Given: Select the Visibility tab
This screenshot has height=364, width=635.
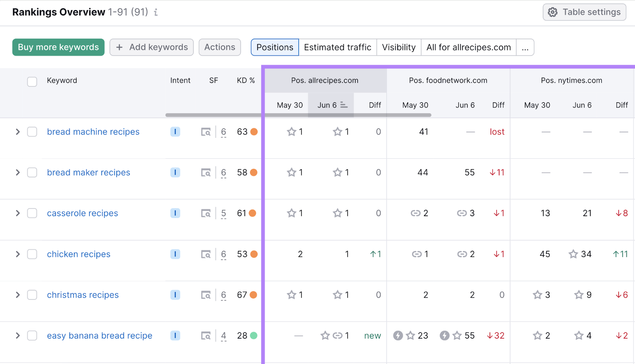Looking at the screenshot, I should tap(398, 47).
